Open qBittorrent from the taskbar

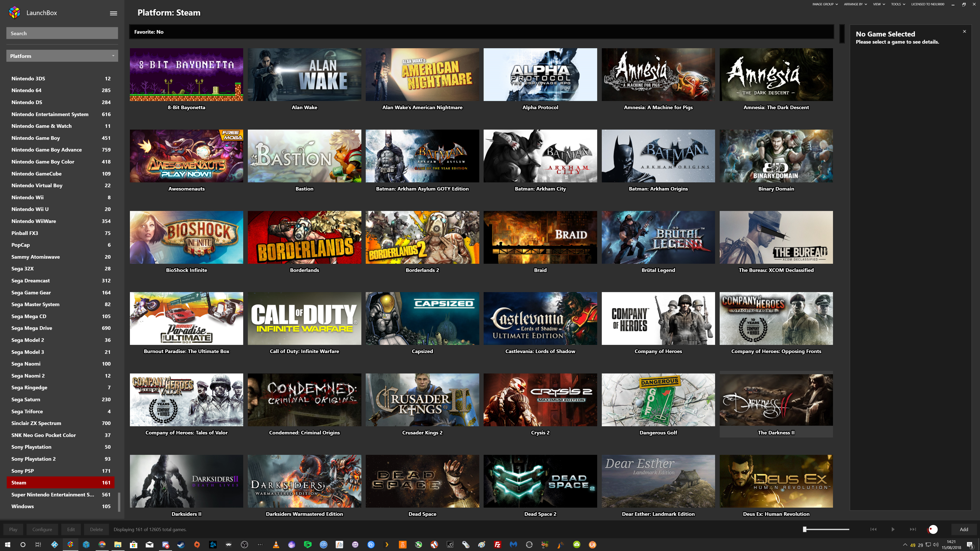coord(323,545)
